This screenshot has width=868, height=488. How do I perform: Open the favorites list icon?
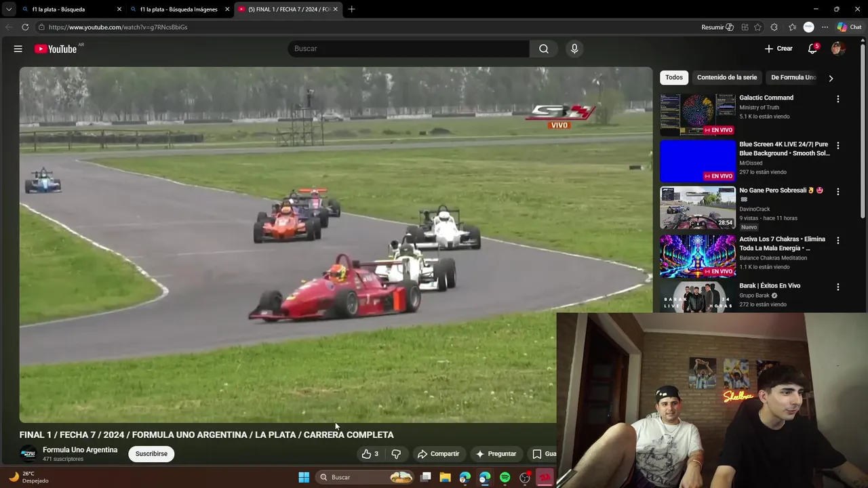point(792,27)
